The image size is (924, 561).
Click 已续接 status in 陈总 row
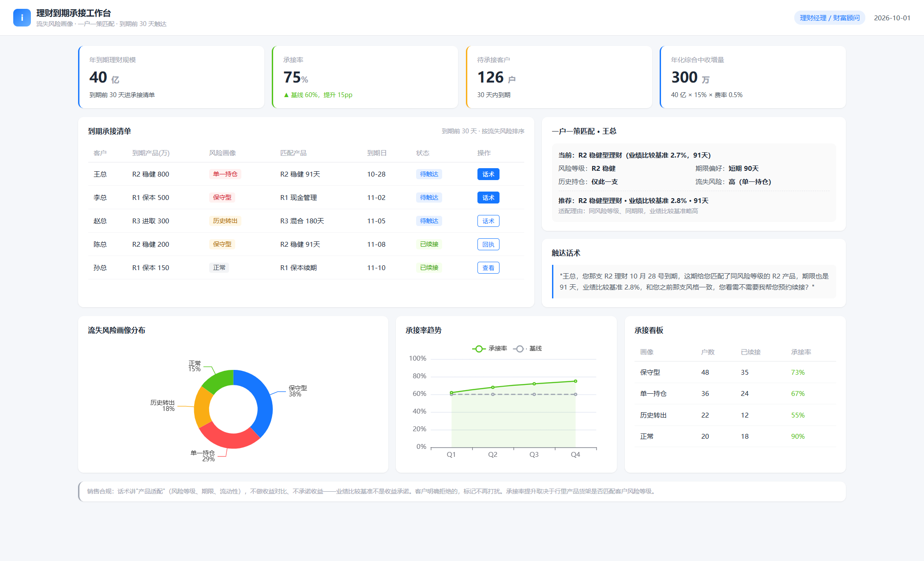(429, 244)
